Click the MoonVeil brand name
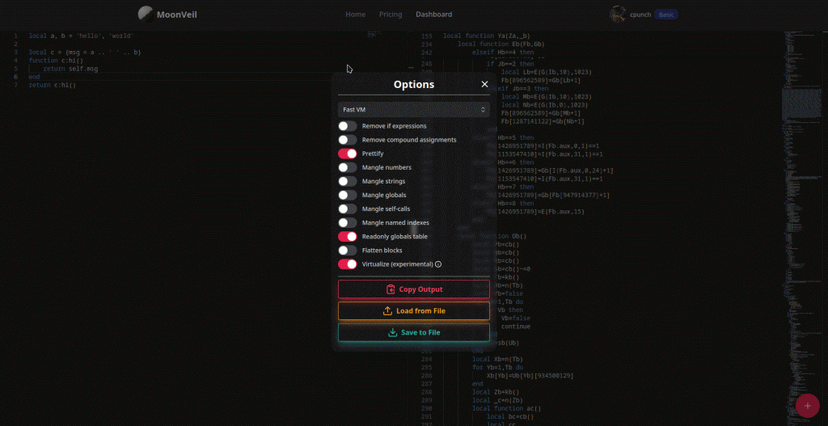Image resolution: width=828 pixels, height=426 pixels. [177, 15]
